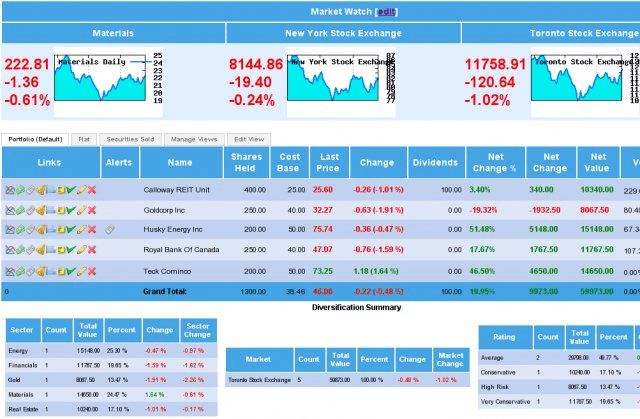Click the New York Stock Exchange header

[x=343, y=33]
